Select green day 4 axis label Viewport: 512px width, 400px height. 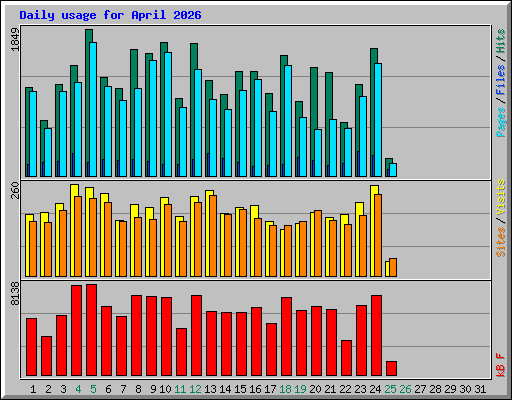tap(78, 389)
